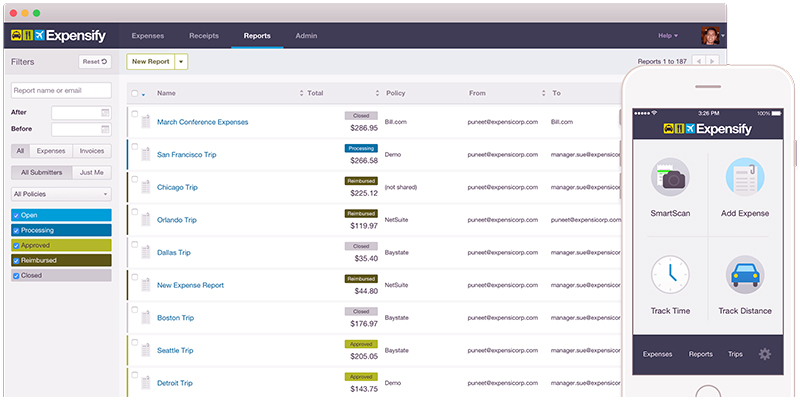The width and height of the screenshot is (800, 400).
Task: Click the report icon for Chicago Trip
Action: click(145, 187)
